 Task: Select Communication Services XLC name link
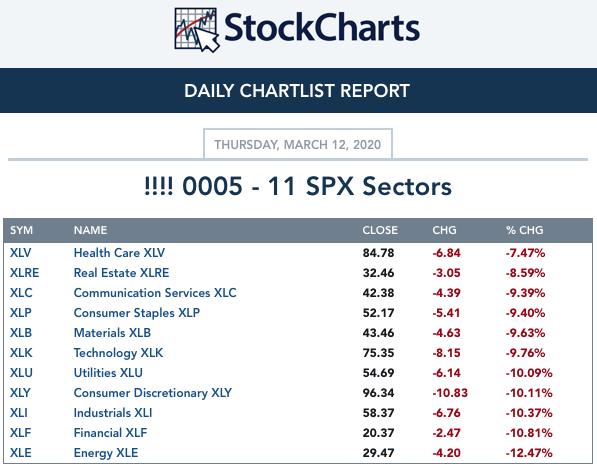click(x=155, y=293)
